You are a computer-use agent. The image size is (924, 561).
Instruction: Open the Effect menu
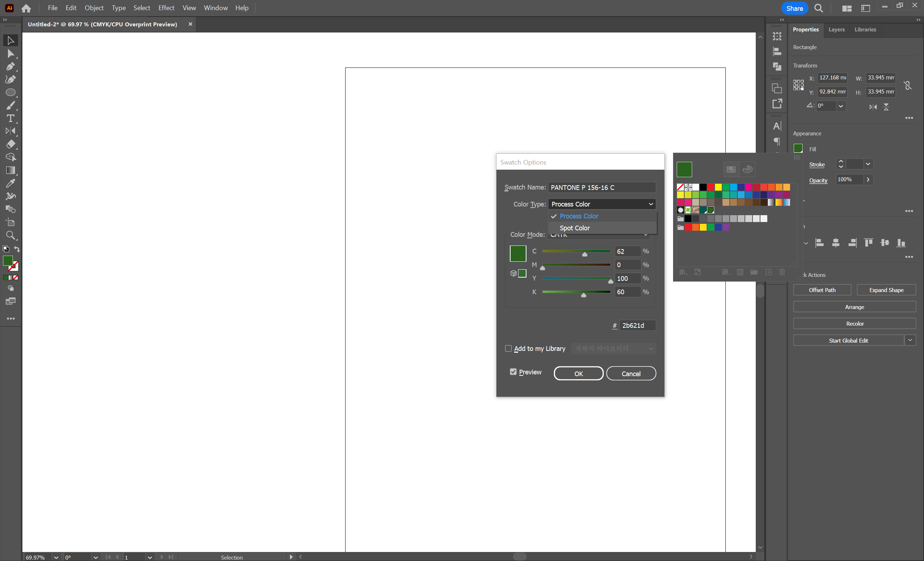[166, 8]
